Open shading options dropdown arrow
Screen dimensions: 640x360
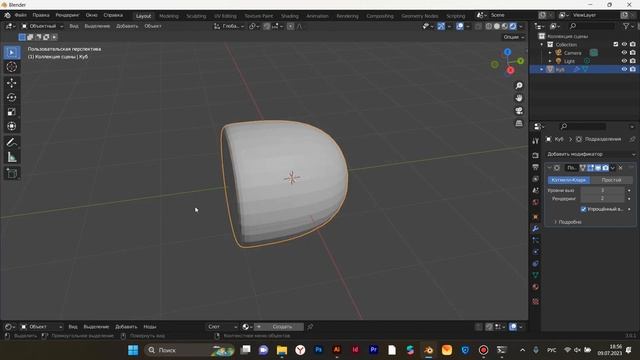pos(521,26)
